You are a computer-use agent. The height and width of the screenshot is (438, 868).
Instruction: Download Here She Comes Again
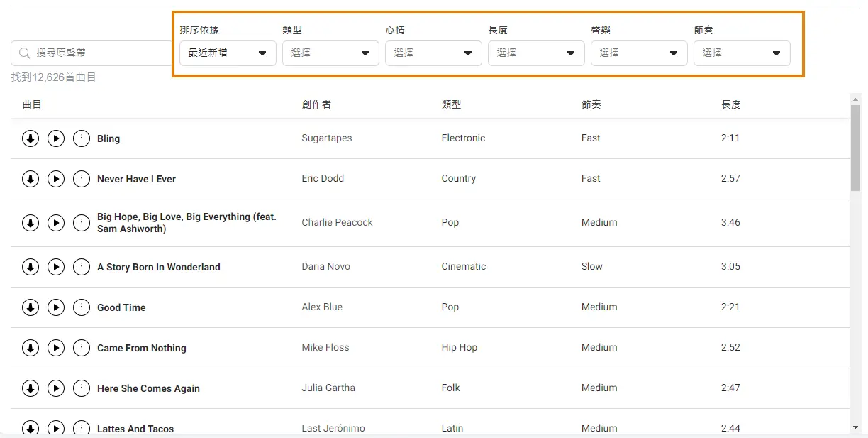[30, 388]
